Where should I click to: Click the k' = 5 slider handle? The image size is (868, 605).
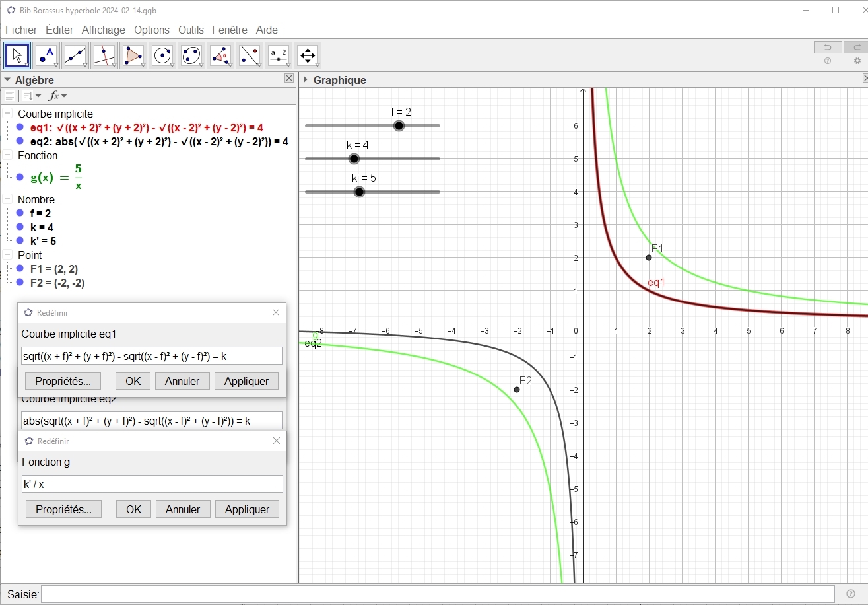[x=359, y=192]
